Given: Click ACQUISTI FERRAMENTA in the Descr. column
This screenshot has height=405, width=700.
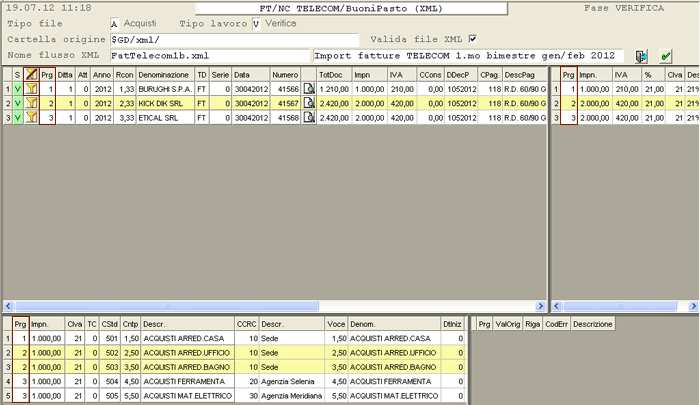Looking at the screenshot, I should pyautogui.click(x=188, y=381).
